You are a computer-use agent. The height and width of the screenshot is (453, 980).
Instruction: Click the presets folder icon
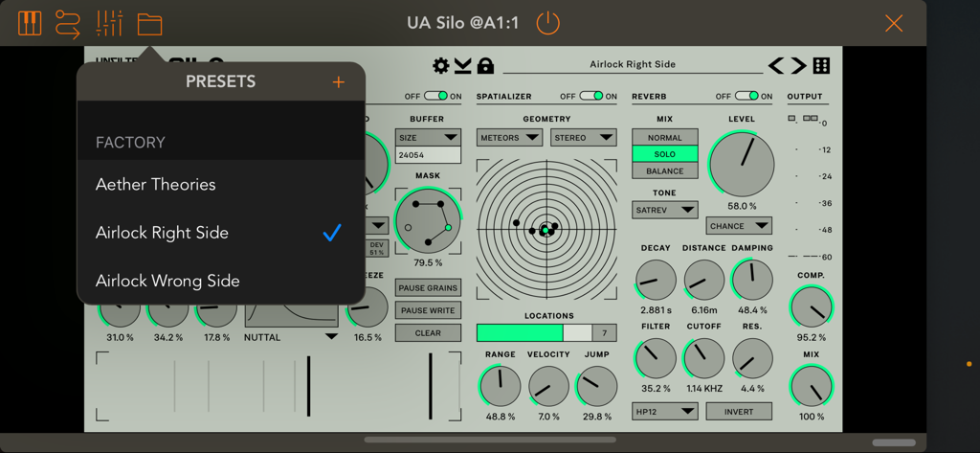coord(149,24)
